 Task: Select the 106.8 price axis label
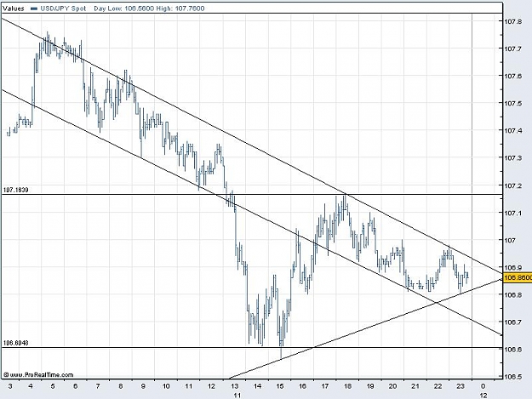coord(512,294)
